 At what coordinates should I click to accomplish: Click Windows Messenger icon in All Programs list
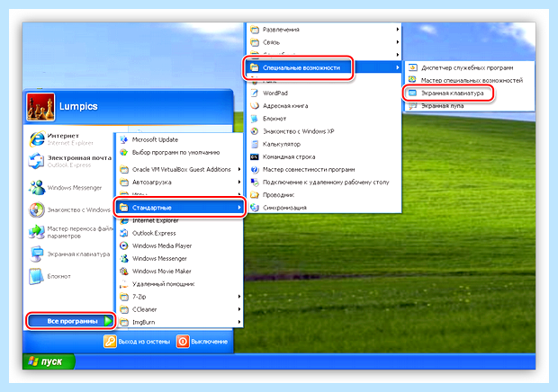pyautogui.click(x=124, y=258)
